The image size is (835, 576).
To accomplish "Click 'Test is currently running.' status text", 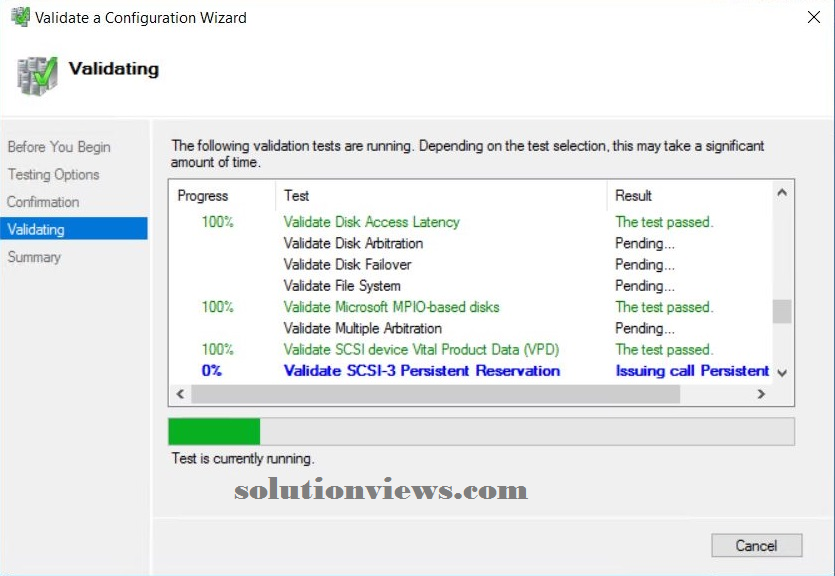I will coord(243,458).
